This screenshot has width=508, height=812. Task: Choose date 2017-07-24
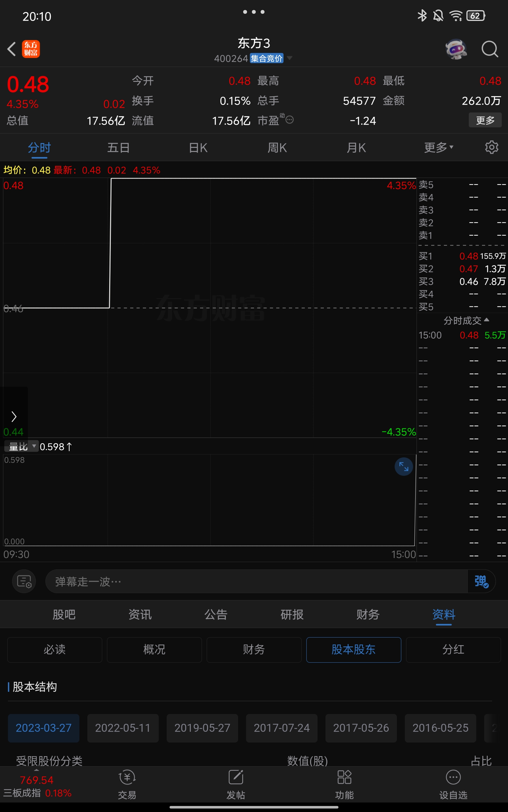(282, 728)
